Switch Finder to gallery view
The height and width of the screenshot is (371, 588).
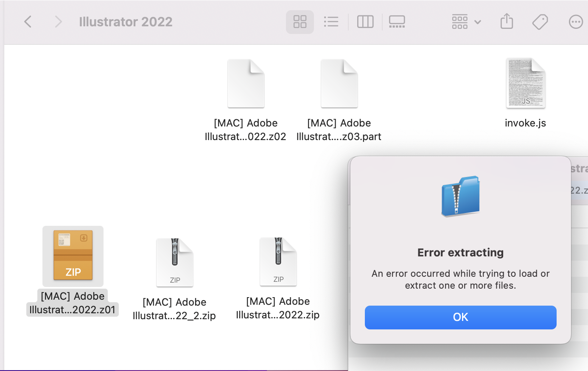coord(397,22)
